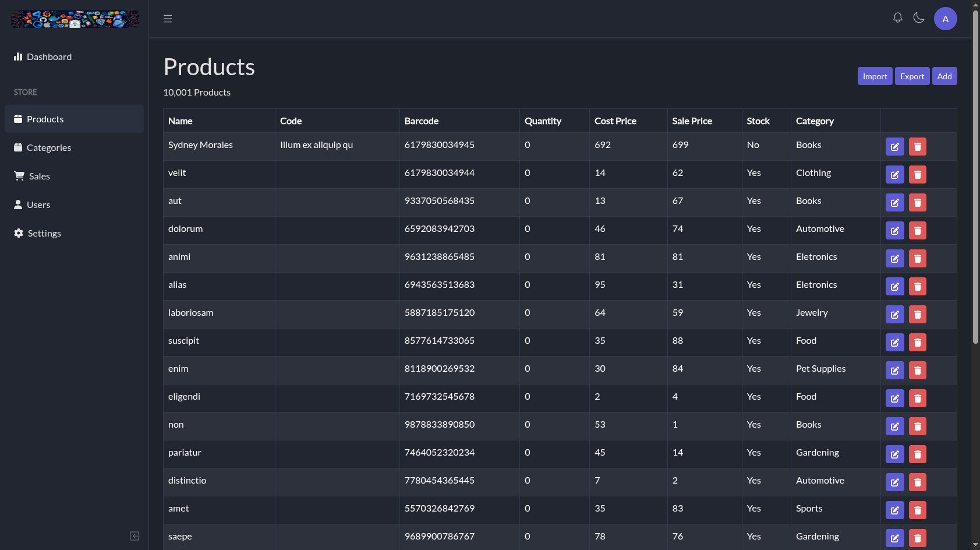This screenshot has height=550, width=980.
Task: Delete the Sydney Morales product
Action: 918,147
